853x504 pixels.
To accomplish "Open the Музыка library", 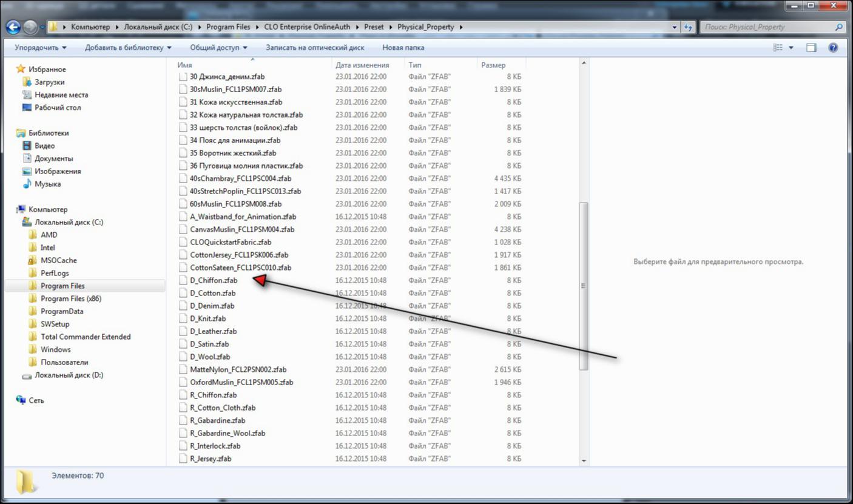I will point(48,184).
